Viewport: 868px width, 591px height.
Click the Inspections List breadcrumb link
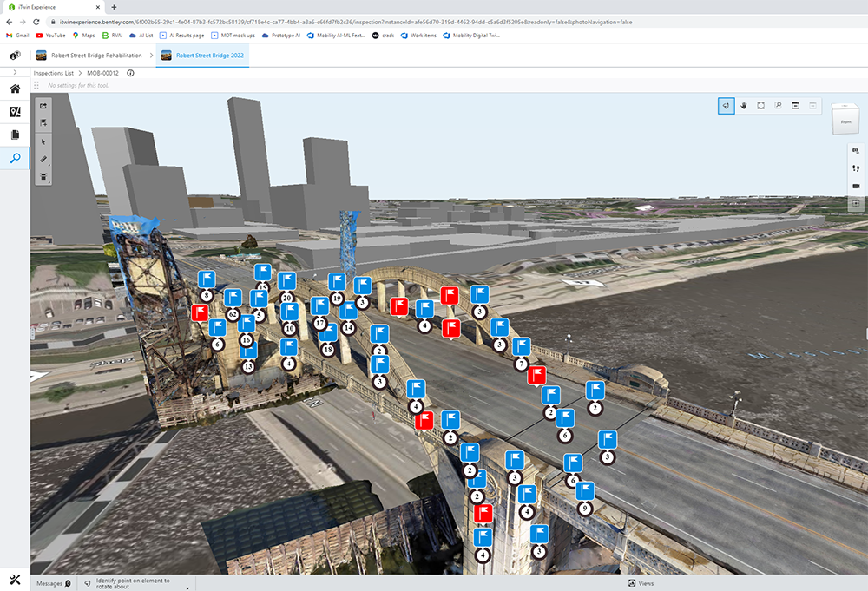pyautogui.click(x=54, y=74)
